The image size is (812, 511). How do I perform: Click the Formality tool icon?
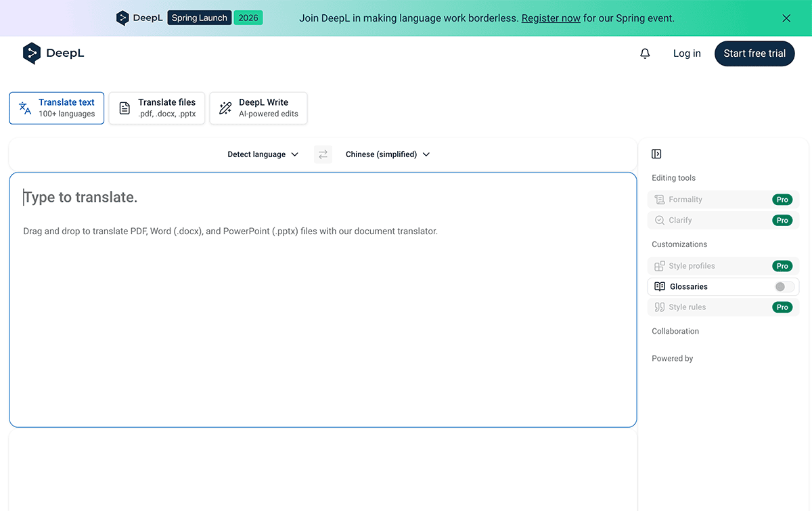pyautogui.click(x=660, y=200)
